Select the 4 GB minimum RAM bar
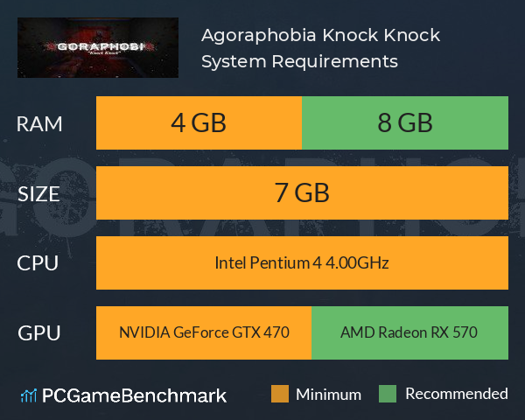This screenshot has width=525, height=420. (199, 122)
